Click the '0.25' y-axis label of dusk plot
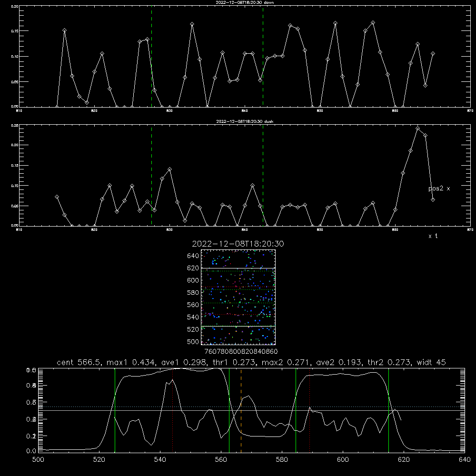Viewport: 476px width, 476px height. (15, 125)
